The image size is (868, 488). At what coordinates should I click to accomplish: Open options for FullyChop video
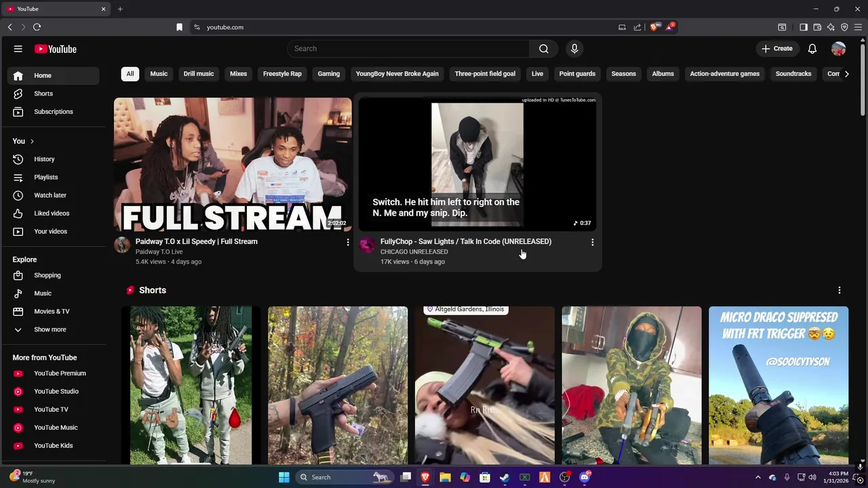(x=593, y=242)
